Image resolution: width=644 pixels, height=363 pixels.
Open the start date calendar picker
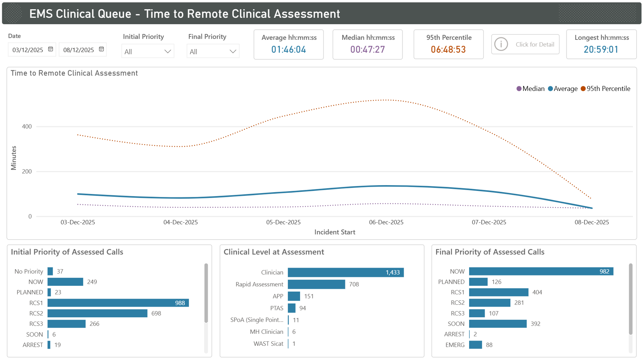click(51, 49)
